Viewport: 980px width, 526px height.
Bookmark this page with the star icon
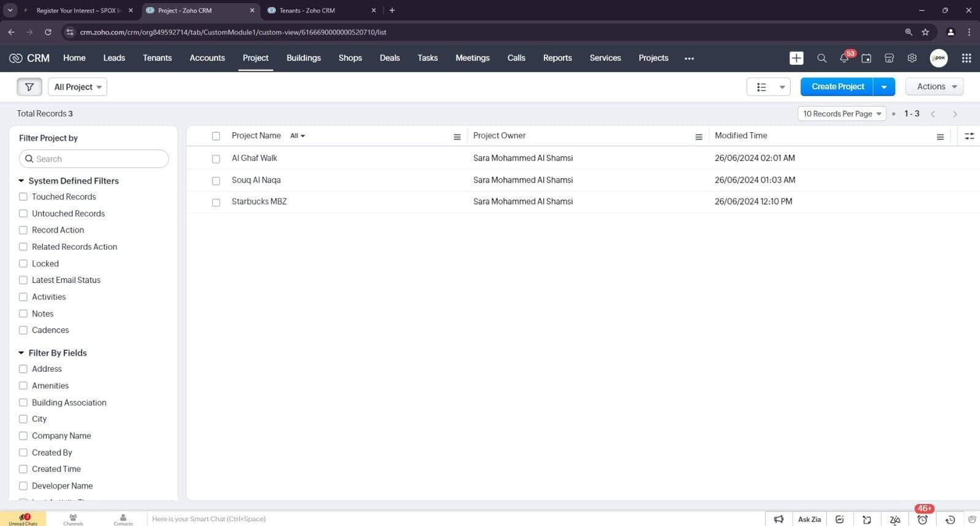[925, 32]
